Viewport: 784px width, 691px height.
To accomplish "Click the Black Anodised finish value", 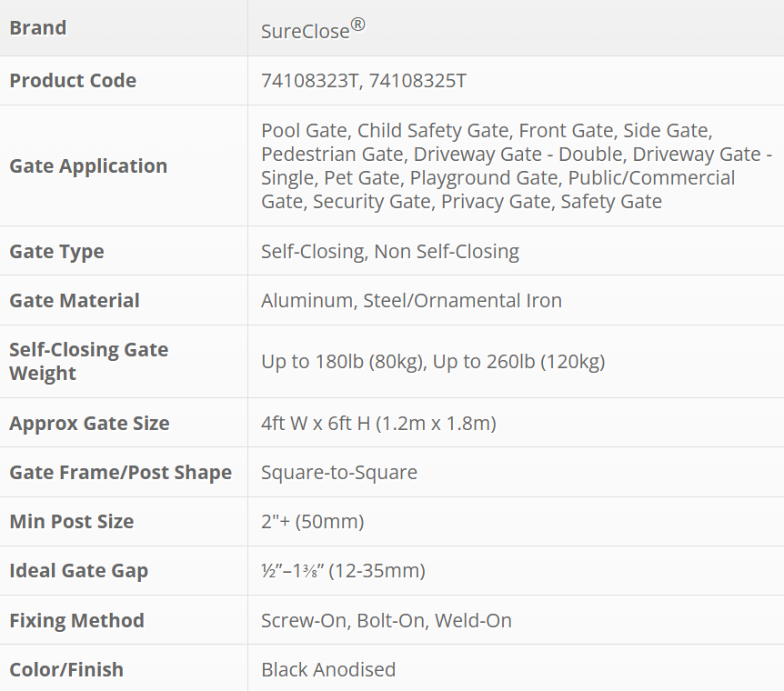I will coord(327,670).
